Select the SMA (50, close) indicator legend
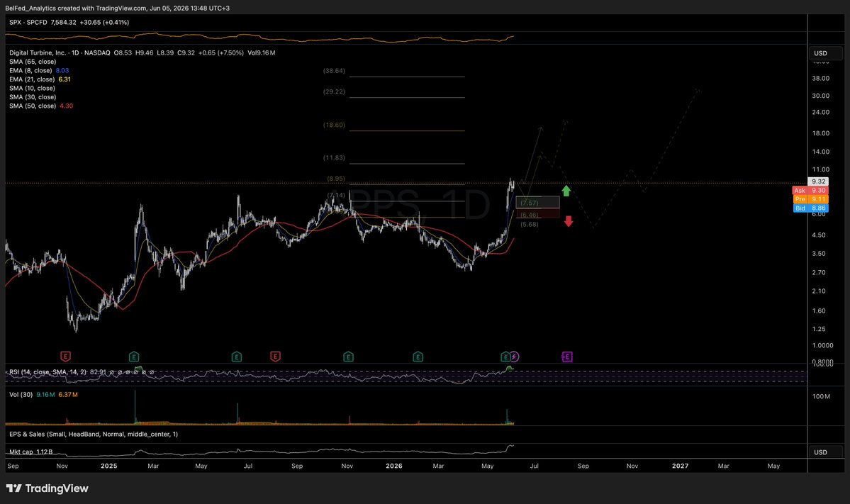Image resolution: width=850 pixels, height=504 pixels. click(x=33, y=106)
